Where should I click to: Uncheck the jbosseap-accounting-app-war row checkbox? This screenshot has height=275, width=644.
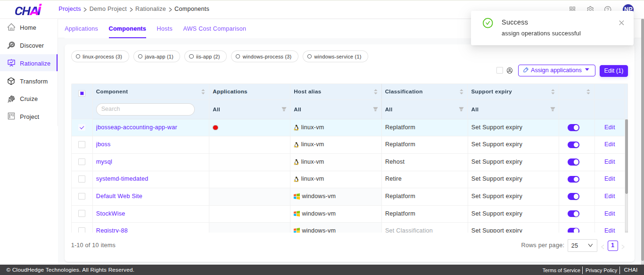click(x=82, y=127)
